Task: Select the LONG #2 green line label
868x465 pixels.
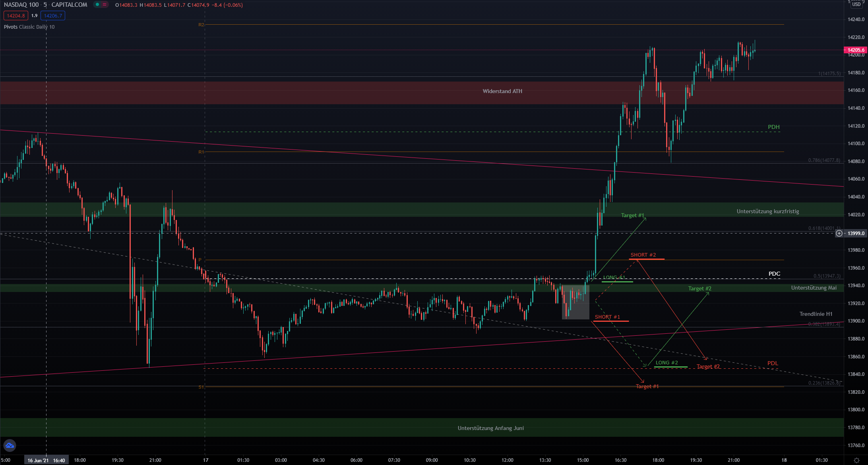Action: point(666,363)
